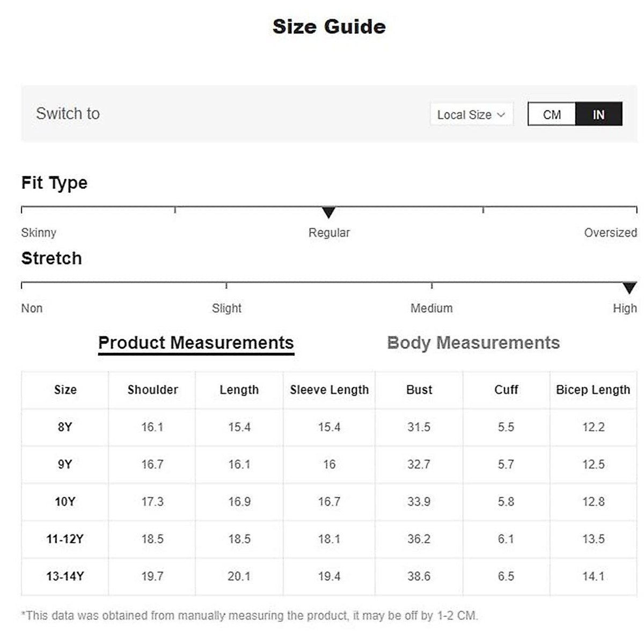The width and height of the screenshot is (644, 644).
Task: Select the Product Measurements tab
Action: (196, 342)
